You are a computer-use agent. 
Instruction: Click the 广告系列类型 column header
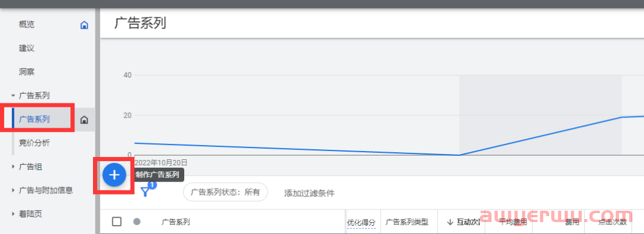tap(407, 222)
